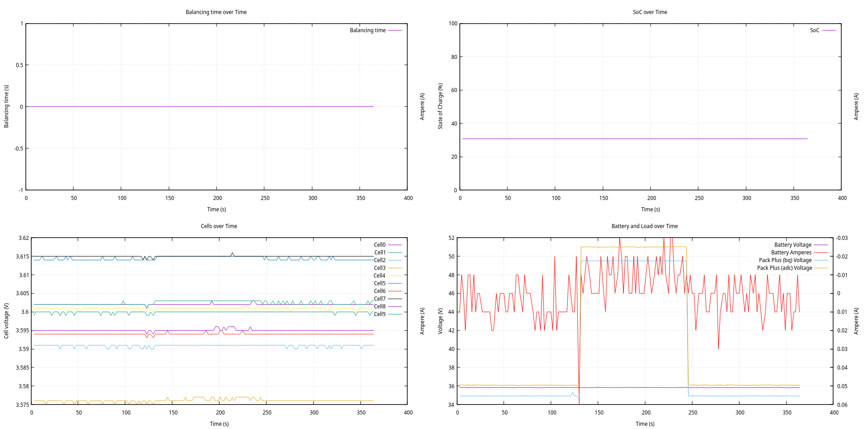Screen dimensions: 868x429
Task: Click the Cell6 legend label
Action: pos(380,291)
